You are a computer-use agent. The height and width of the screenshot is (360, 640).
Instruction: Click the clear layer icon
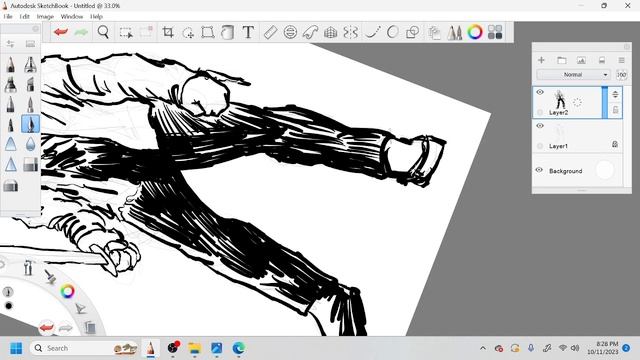coord(602,60)
